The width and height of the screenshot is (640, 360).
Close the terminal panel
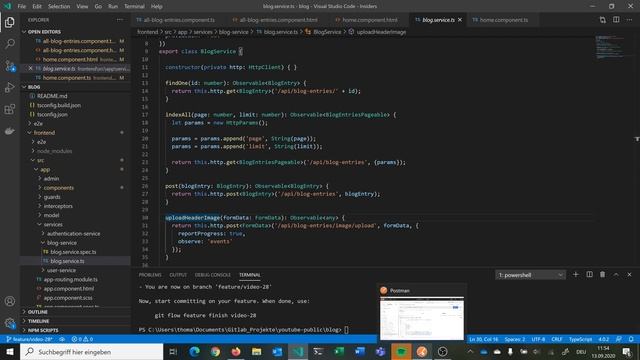[629, 275]
